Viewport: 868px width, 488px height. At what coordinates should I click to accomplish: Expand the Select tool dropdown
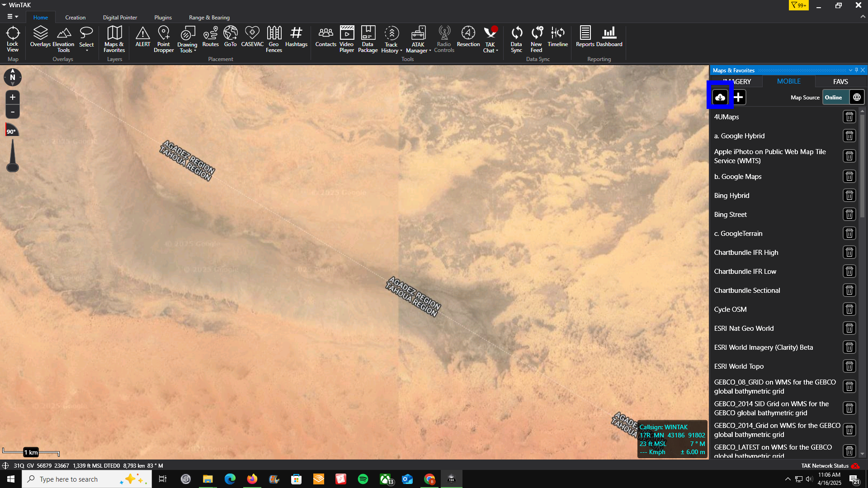coord(86,51)
